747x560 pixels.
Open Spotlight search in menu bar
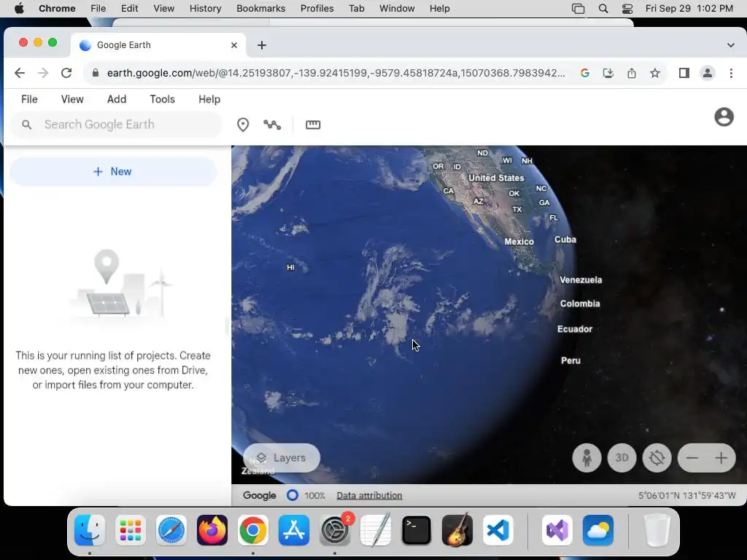tap(603, 9)
